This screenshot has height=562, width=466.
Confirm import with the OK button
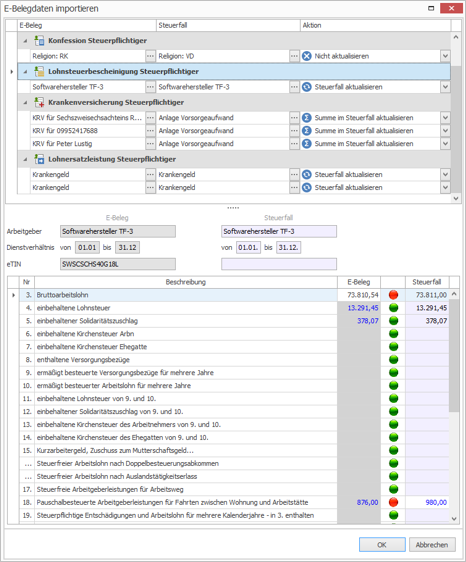(382, 545)
